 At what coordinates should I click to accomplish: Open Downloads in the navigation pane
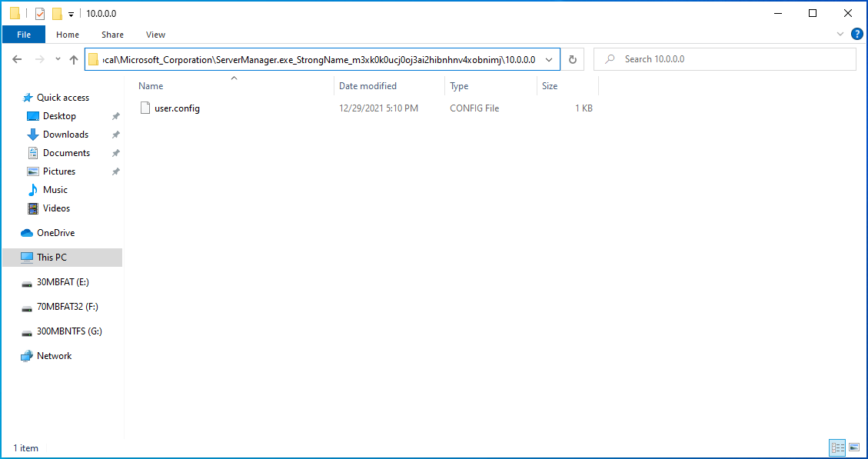coord(65,134)
